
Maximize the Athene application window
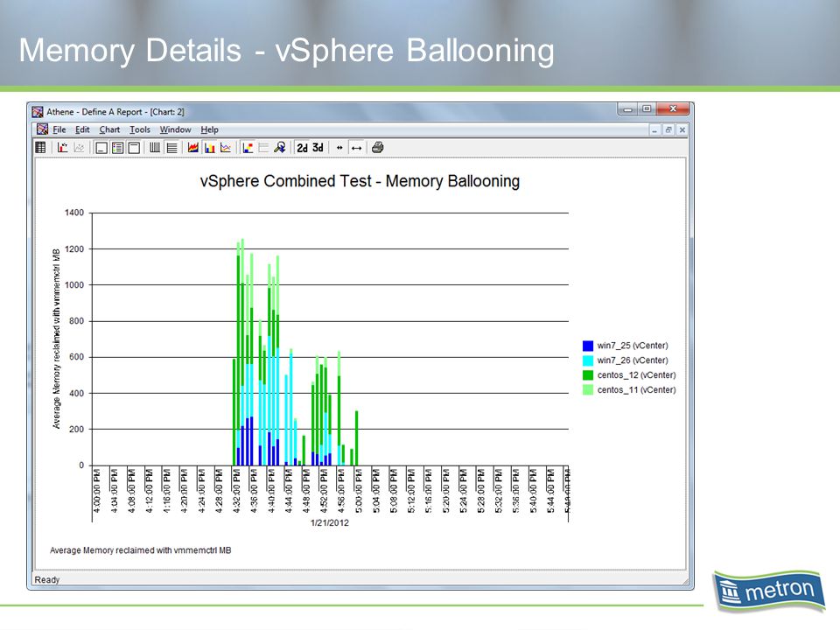(647, 109)
